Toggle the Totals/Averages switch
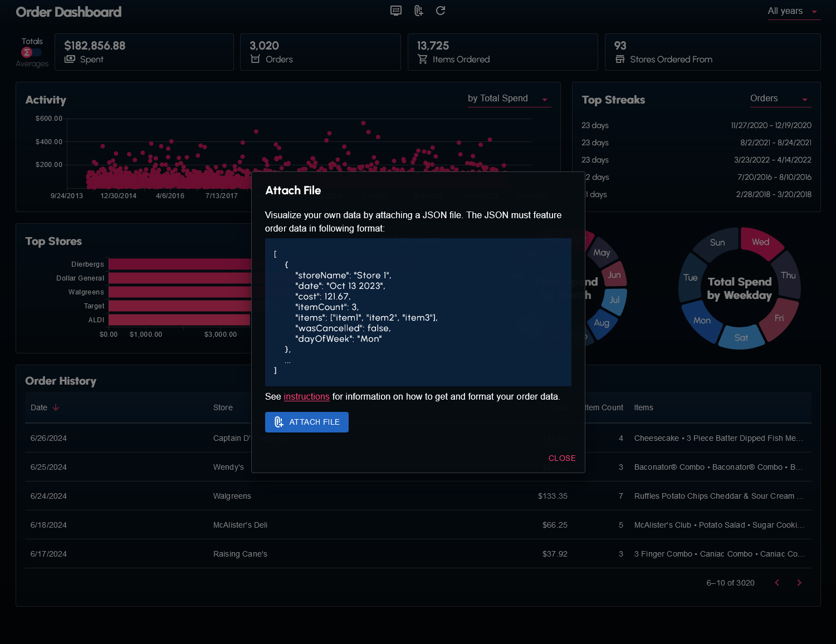Viewport: 836px width, 644px height. point(31,52)
